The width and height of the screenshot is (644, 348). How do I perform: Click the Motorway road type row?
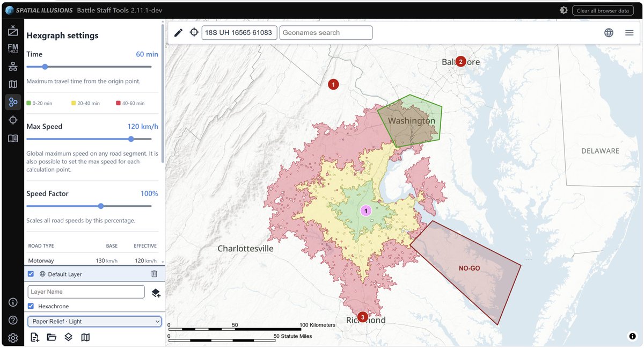point(92,260)
